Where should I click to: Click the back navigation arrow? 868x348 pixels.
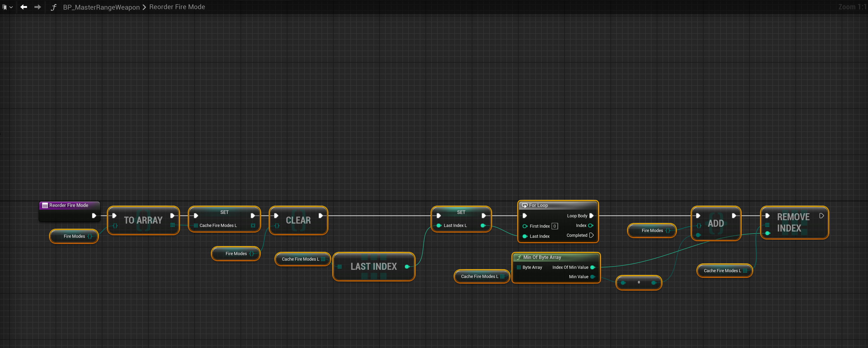[x=24, y=7]
